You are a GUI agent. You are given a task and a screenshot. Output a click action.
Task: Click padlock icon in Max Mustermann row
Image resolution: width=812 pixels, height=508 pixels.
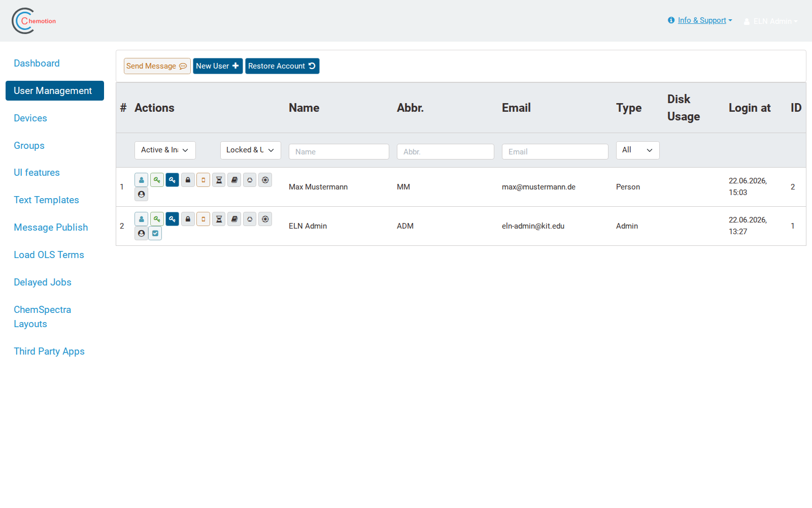(x=188, y=180)
